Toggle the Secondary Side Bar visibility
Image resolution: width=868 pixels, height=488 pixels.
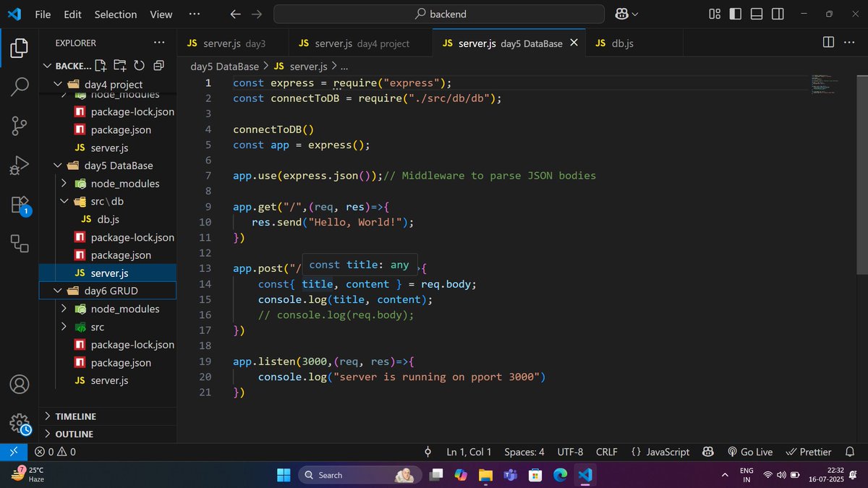click(x=778, y=14)
